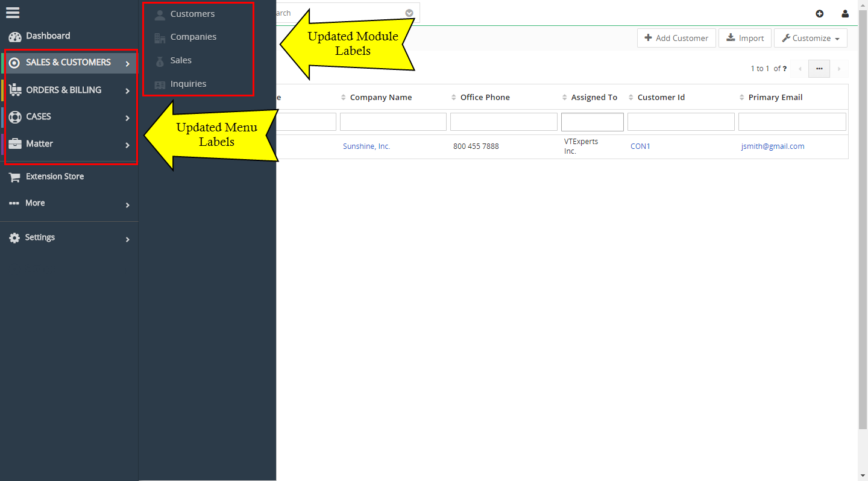
Task: Open the CON1 customer link
Action: point(640,146)
